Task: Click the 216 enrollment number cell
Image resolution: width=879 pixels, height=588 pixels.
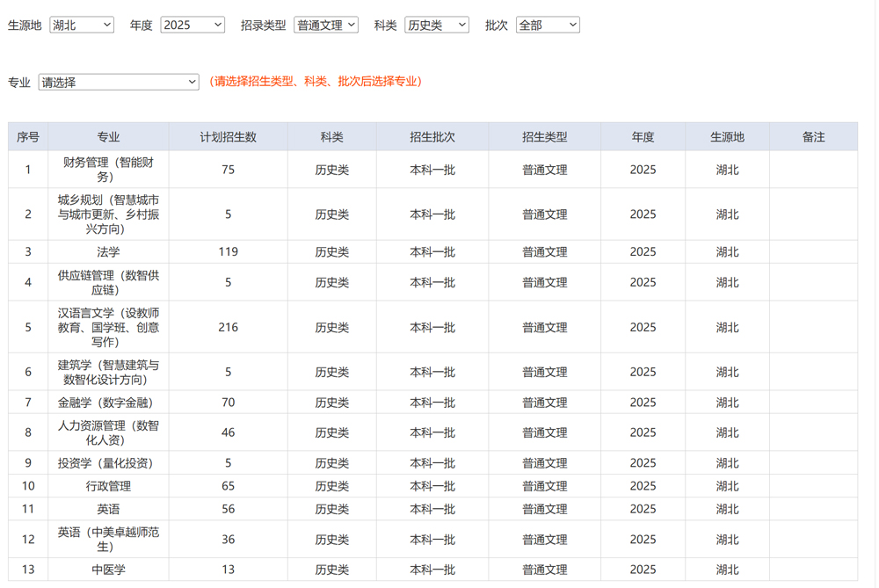Action: (x=228, y=327)
